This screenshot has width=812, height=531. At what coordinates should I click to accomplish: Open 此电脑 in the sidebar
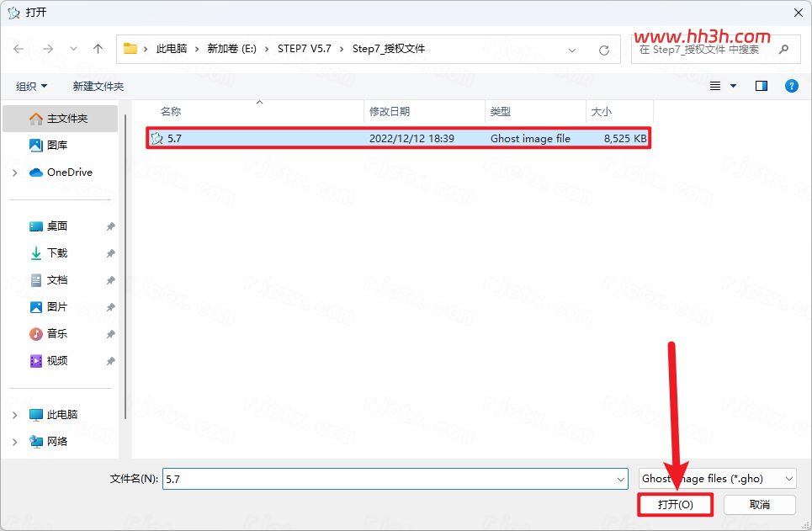[61, 415]
